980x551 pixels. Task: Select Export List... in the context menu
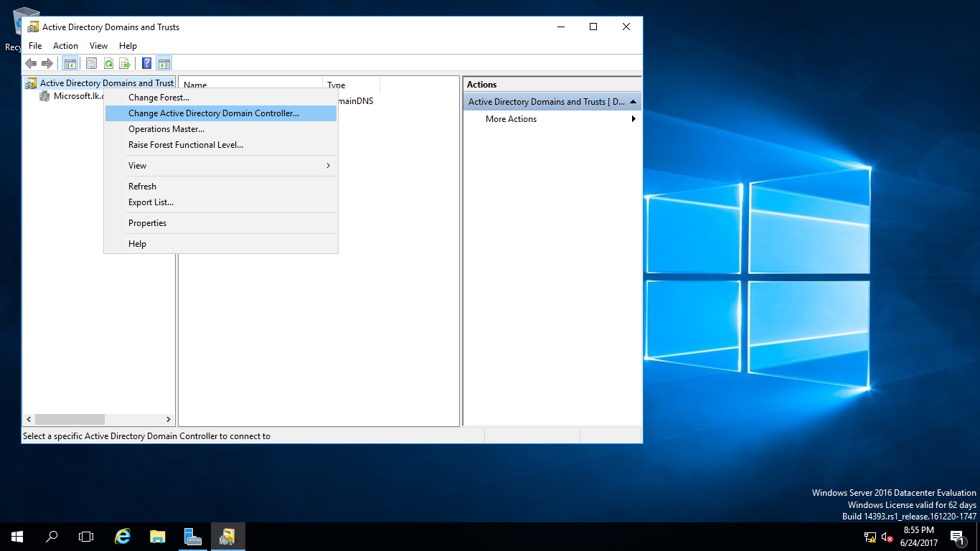[x=221, y=202]
